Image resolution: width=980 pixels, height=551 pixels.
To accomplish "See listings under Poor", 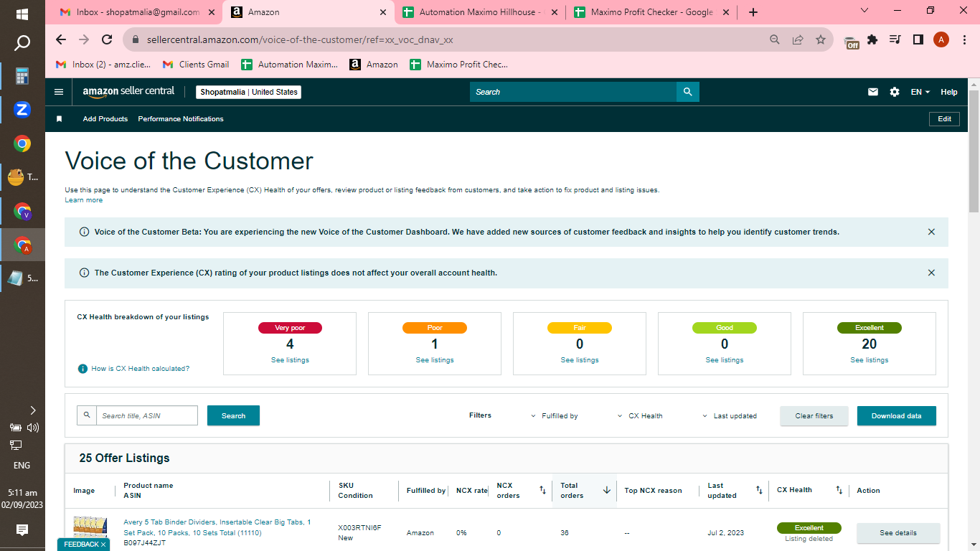I will tap(435, 360).
